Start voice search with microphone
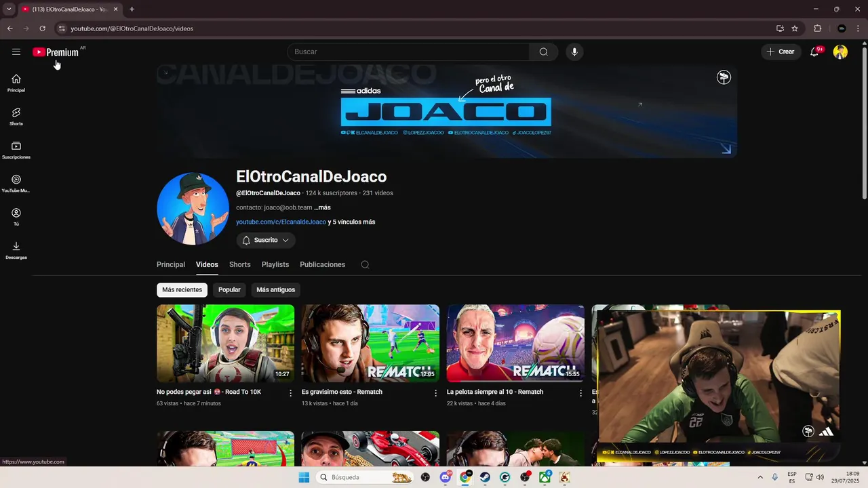Screen dimensions: 868x488 click(x=574, y=52)
